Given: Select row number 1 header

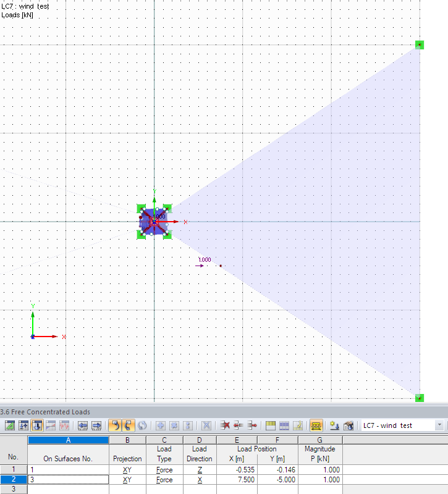Looking at the screenshot, I should tap(14, 469).
